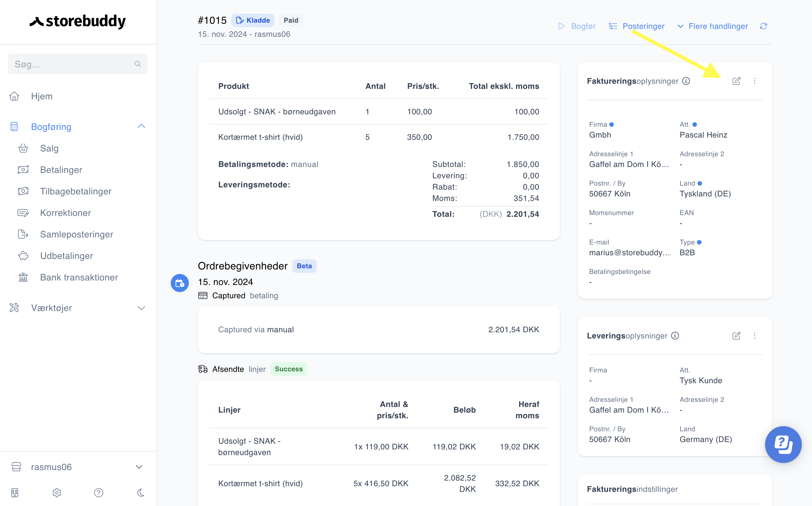Click the Land blue dot indicator
The image size is (812, 506).
click(x=700, y=183)
